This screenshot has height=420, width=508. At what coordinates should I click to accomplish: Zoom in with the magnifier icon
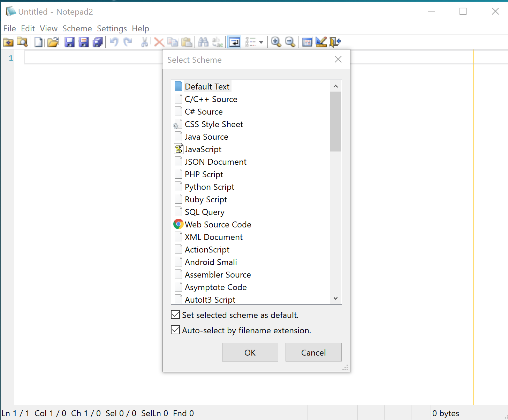click(x=276, y=42)
